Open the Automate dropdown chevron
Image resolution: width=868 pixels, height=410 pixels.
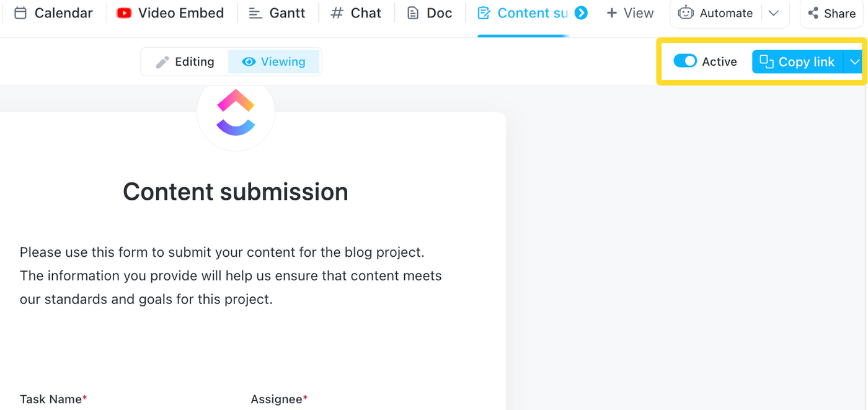click(774, 12)
